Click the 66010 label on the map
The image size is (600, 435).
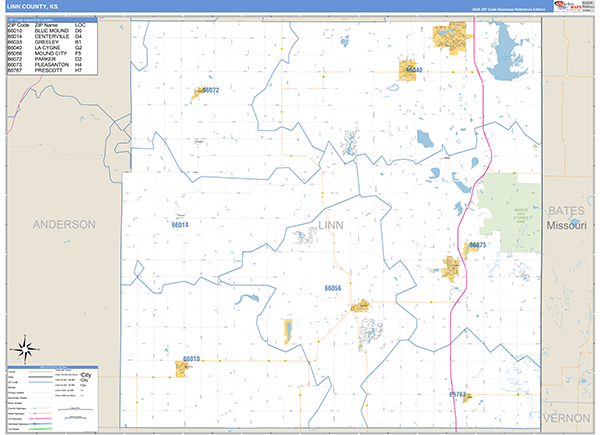pos(191,359)
